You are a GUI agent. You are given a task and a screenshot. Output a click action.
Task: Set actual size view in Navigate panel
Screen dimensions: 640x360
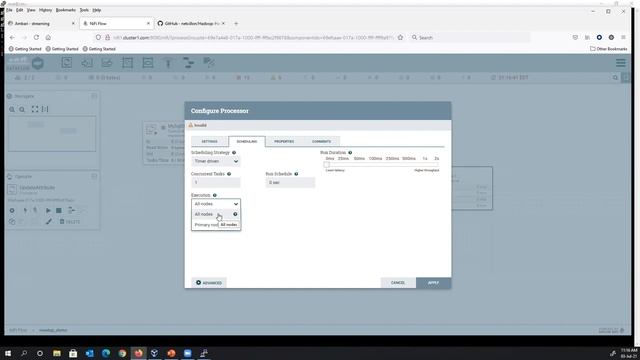[x=45, y=109]
